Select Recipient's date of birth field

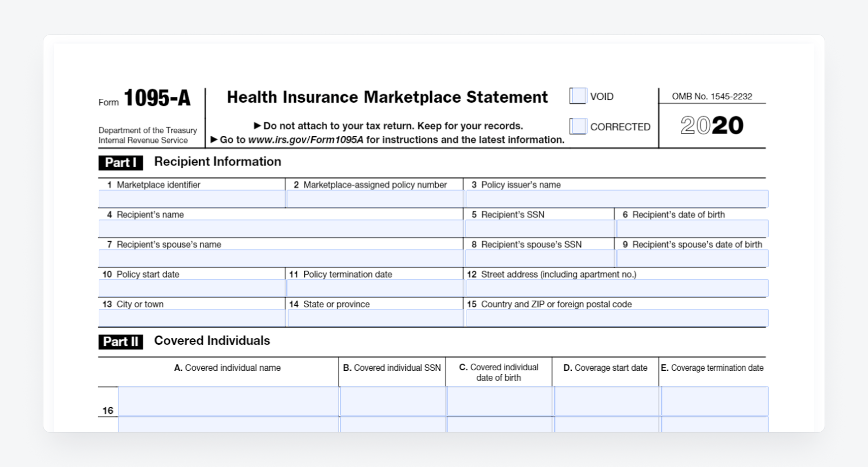[692, 229]
